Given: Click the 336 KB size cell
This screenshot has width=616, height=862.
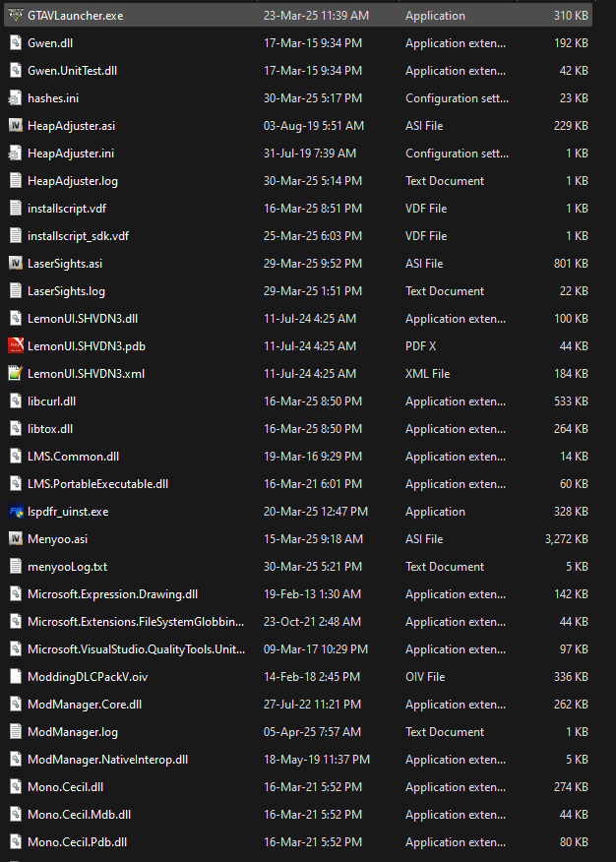Looking at the screenshot, I should point(571,676).
